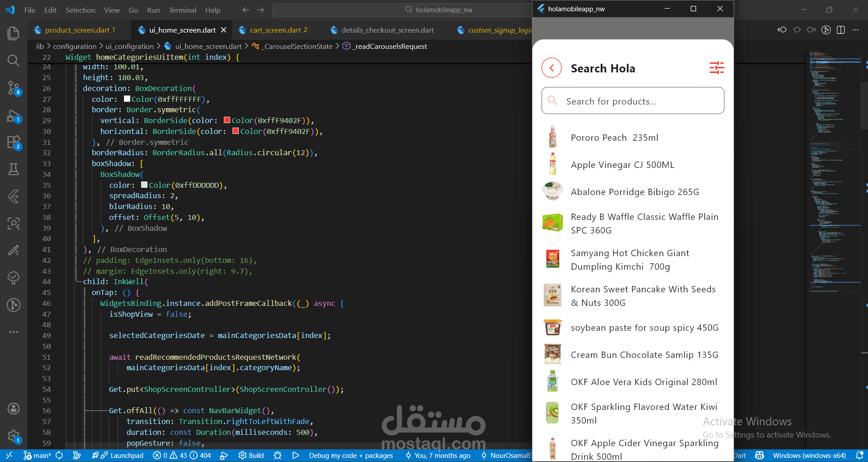Click the Search for products field

click(x=633, y=100)
